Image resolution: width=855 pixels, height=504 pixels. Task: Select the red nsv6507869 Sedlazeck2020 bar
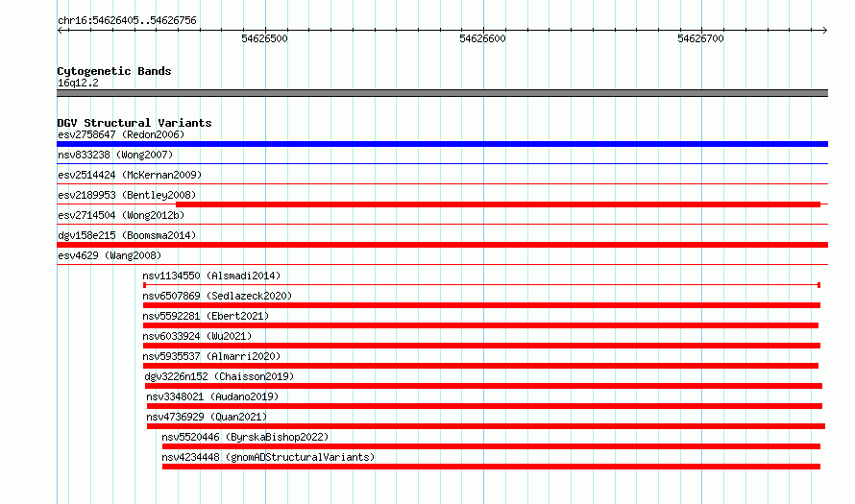481,305
